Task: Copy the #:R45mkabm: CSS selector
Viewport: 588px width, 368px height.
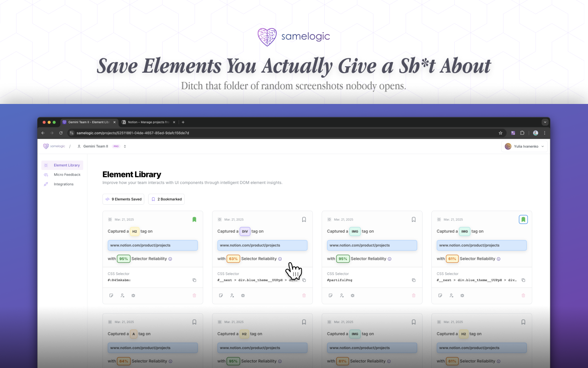Action: [194, 280]
